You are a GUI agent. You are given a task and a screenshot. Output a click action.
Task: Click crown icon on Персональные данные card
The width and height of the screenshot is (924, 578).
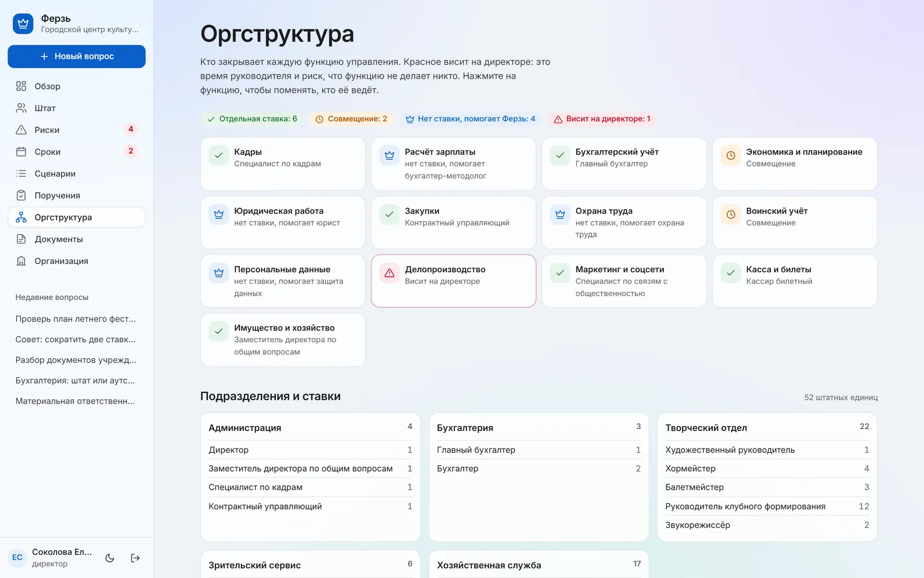click(219, 273)
